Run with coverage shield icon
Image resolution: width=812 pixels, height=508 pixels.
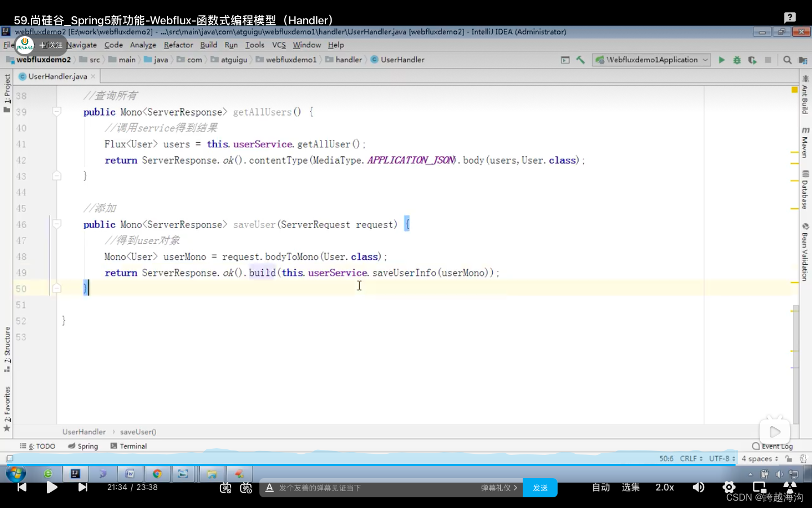coord(752,60)
